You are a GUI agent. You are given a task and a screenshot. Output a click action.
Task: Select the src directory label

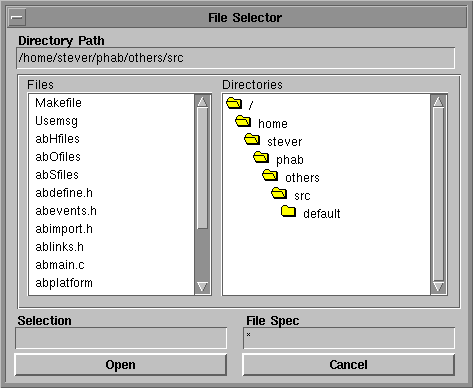click(302, 196)
